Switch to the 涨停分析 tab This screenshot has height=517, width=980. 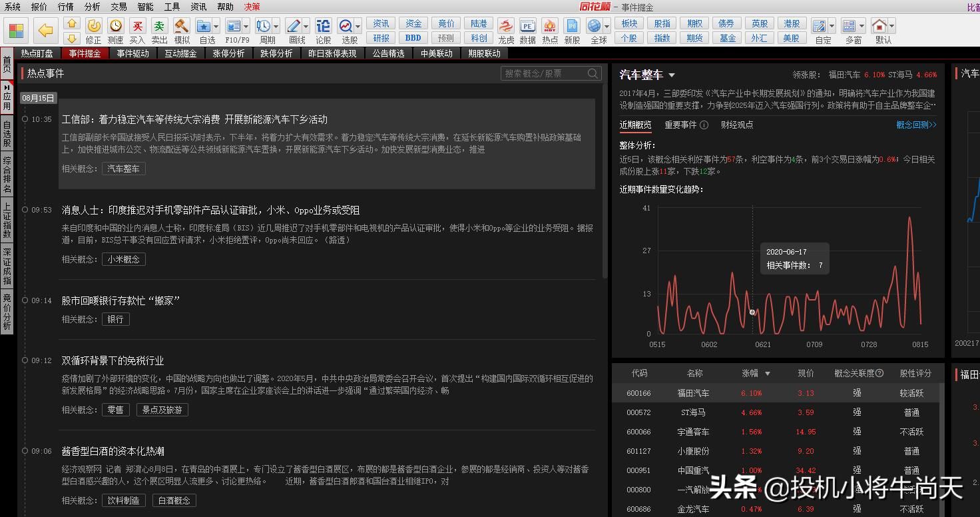click(x=229, y=53)
